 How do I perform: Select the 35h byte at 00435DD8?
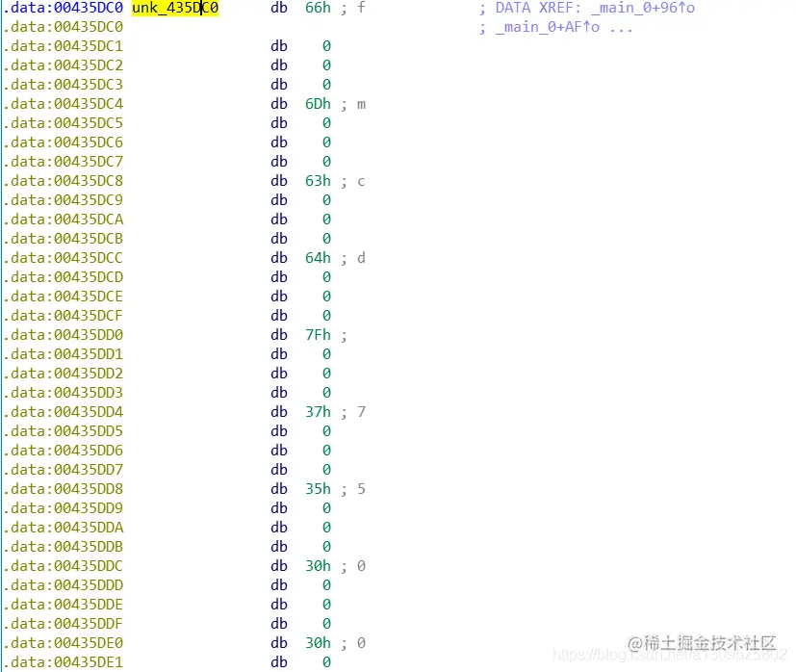coord(318,489)
